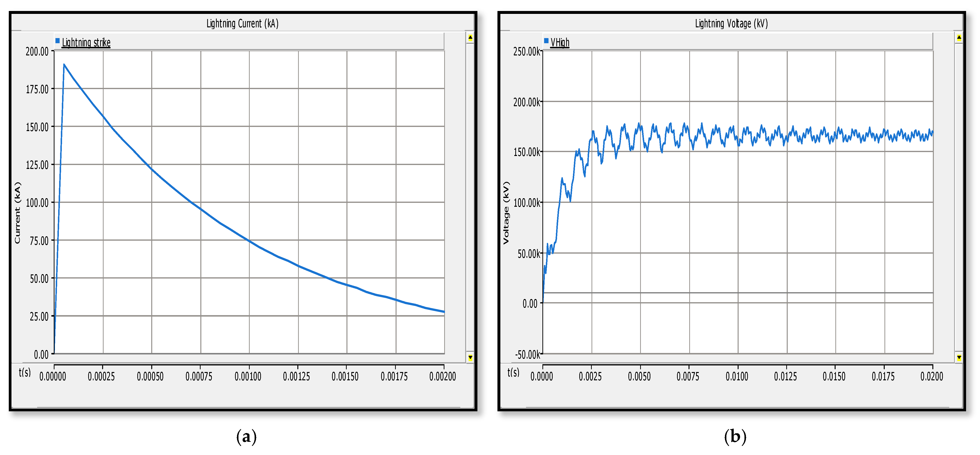The height and width of the screenshot is (455, 980).
Task: Click the 200.00 label on current y-axis
Action: pyautogui.click(x=37, y=51)
